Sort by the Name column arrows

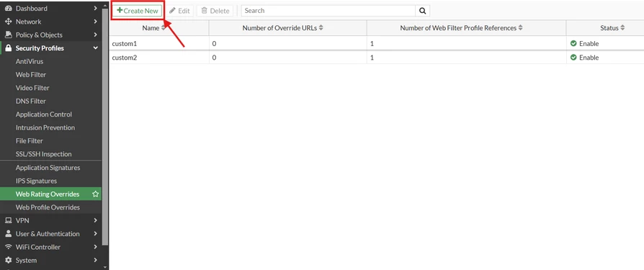164,28
